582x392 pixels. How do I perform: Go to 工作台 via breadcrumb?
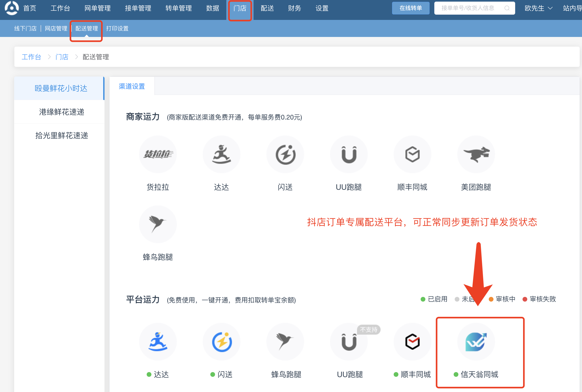pyautogui.click(x=31, y=57)
